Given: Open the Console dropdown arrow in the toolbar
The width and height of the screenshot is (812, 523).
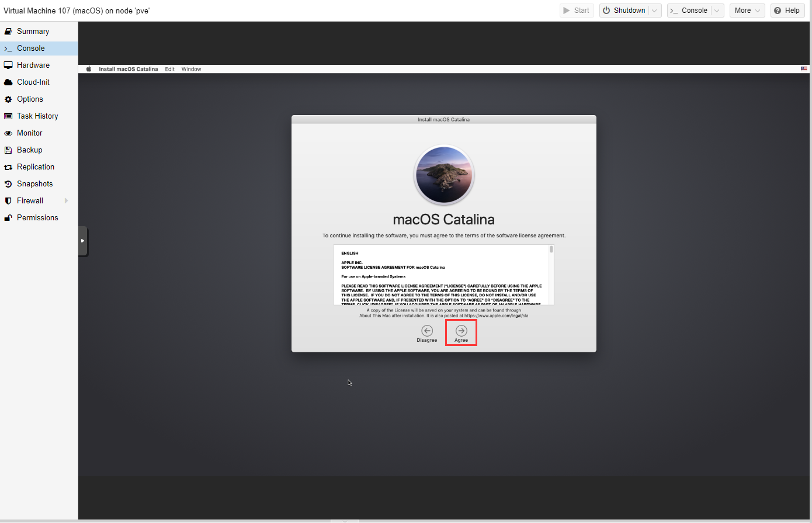Looking at the screenshot, I should (717, 11).
